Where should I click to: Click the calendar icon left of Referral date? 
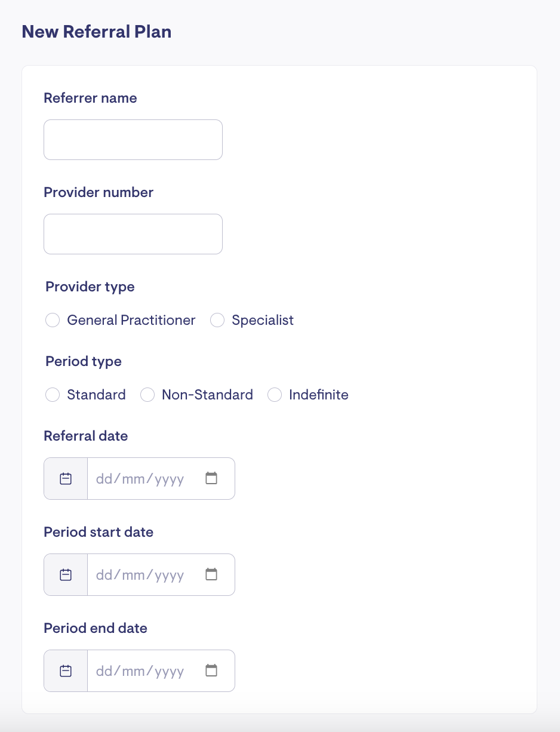pos(66,478)
